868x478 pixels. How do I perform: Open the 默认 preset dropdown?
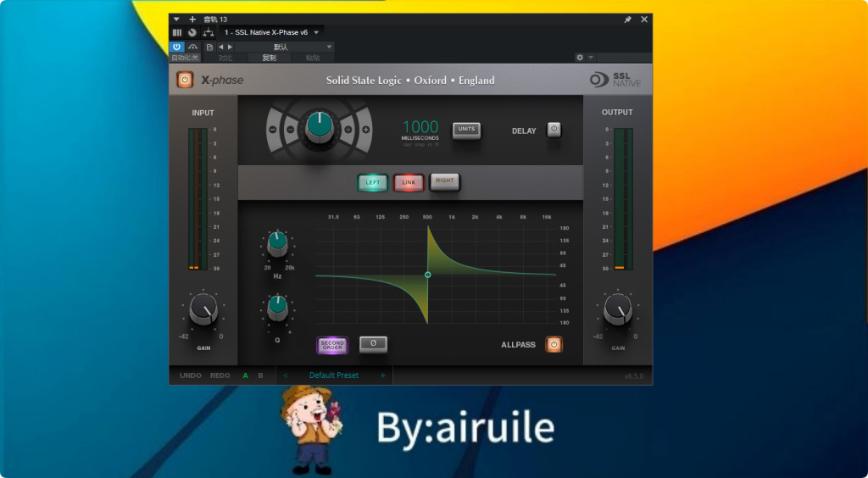285,47
